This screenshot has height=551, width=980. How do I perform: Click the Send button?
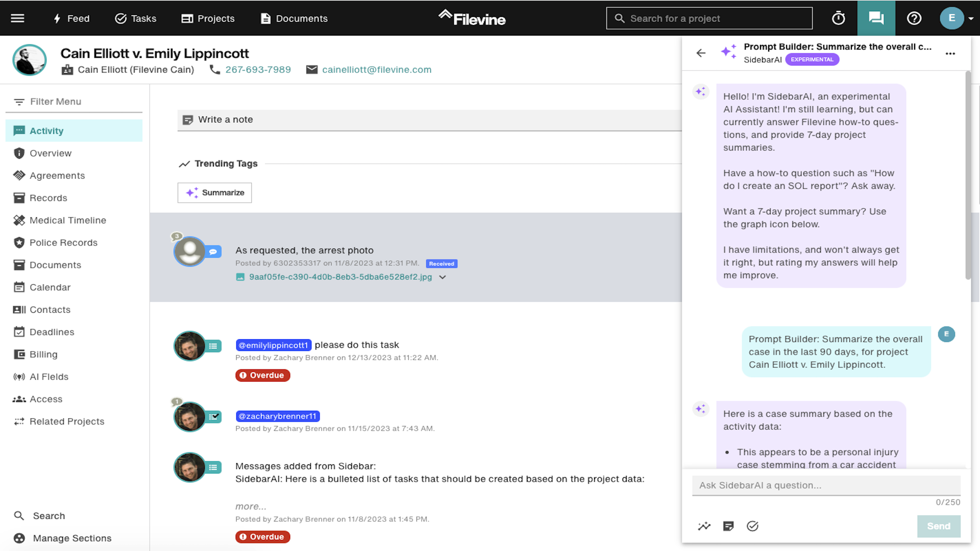(939, 526)
